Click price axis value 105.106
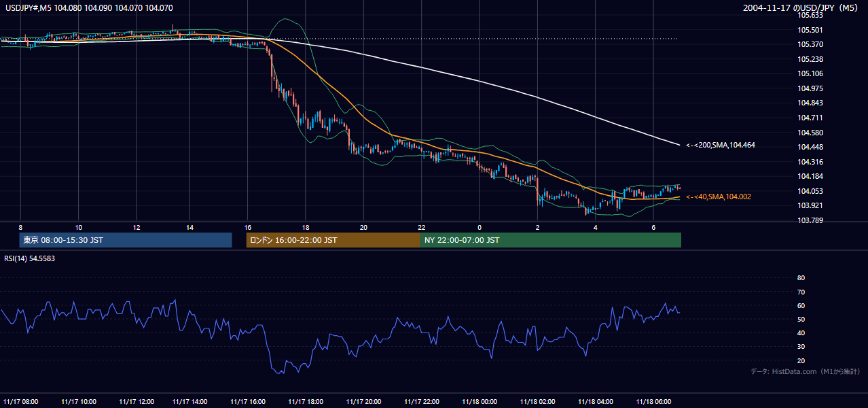The width and height of the screenshot is (868, 408). 810,73
